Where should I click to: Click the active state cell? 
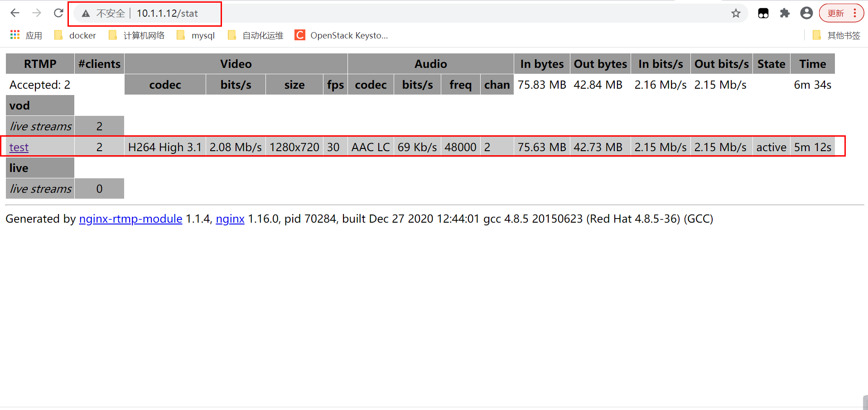[x=772, y=147]
